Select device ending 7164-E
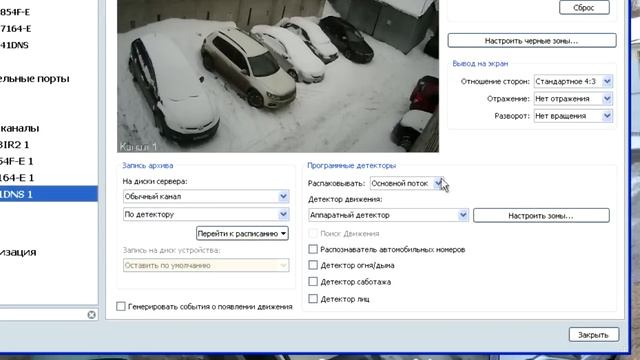Image resolution: width=640 pixels, height=360 pixels. (16, 29)
